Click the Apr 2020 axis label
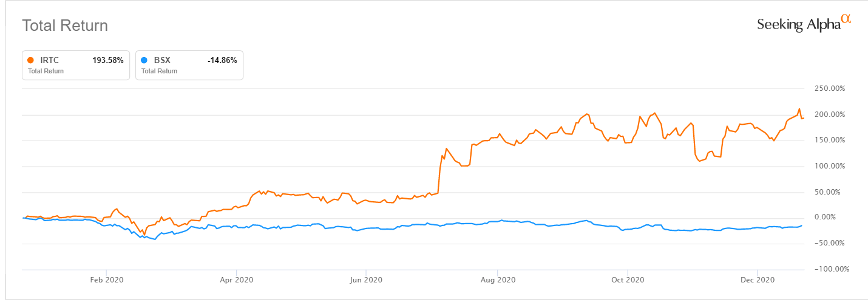 tap(236, 280)
